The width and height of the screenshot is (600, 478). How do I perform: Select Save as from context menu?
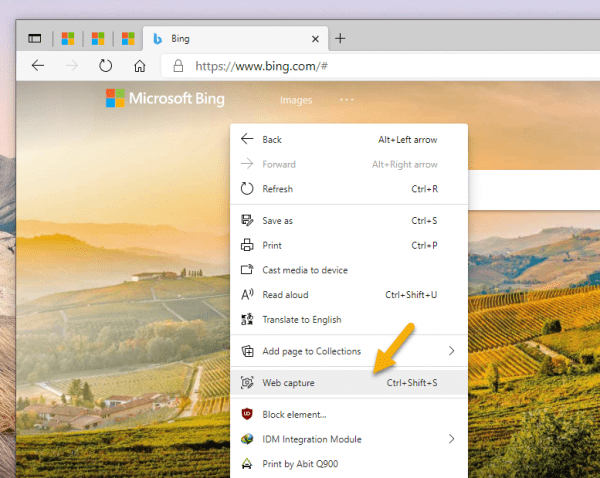(349, 220)
